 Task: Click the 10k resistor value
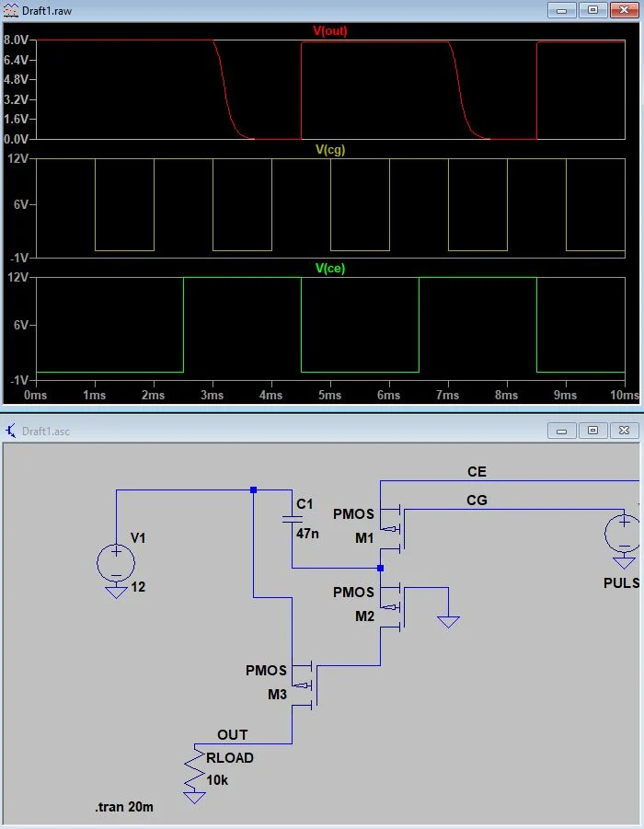pyautogui.click(x=217, y=780)
